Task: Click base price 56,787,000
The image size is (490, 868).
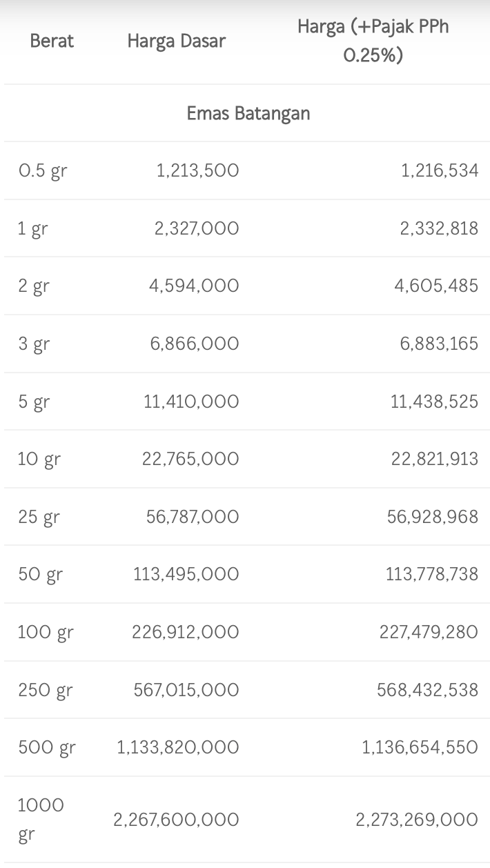Action: tap(193, 517)
